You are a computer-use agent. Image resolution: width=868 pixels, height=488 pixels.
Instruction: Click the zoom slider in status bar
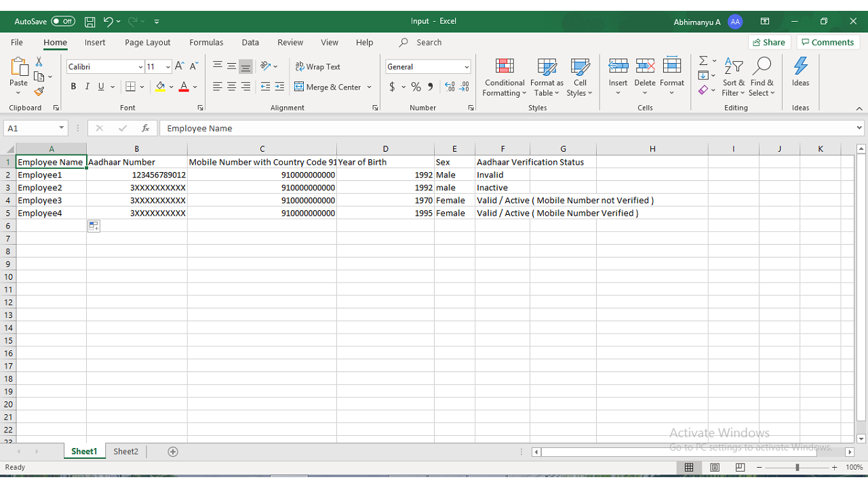(797, 468)
